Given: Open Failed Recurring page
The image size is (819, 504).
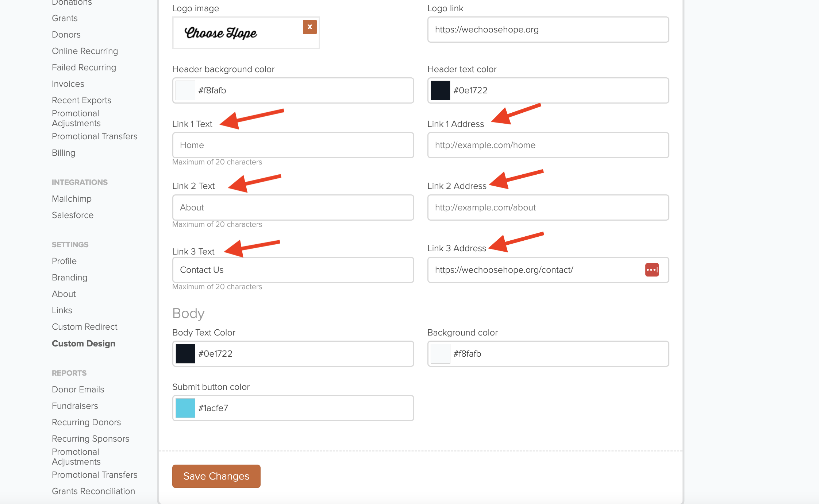Looking at the screenshot, I should point(84,67).
